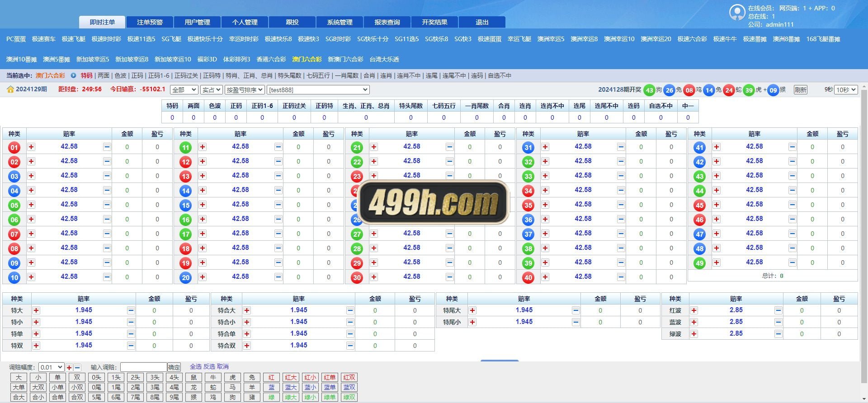The width and height of the screenshot is (868, 403).
Task: Click plus icon beside number 41
Action: [x=717, y=147]
